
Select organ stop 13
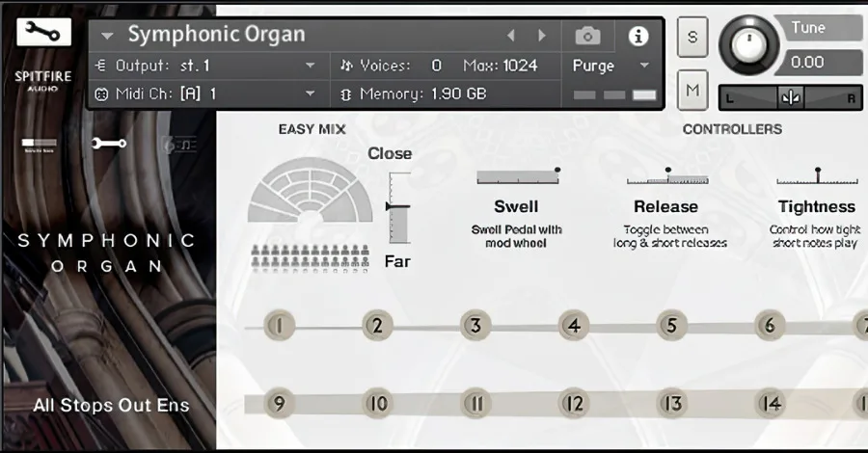click(672, 404)
